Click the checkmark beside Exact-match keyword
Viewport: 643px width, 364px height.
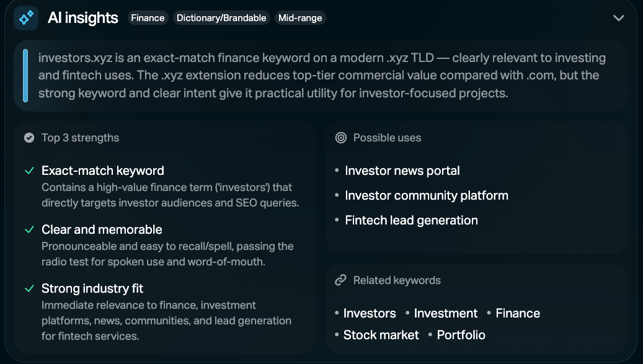(29, 171)
